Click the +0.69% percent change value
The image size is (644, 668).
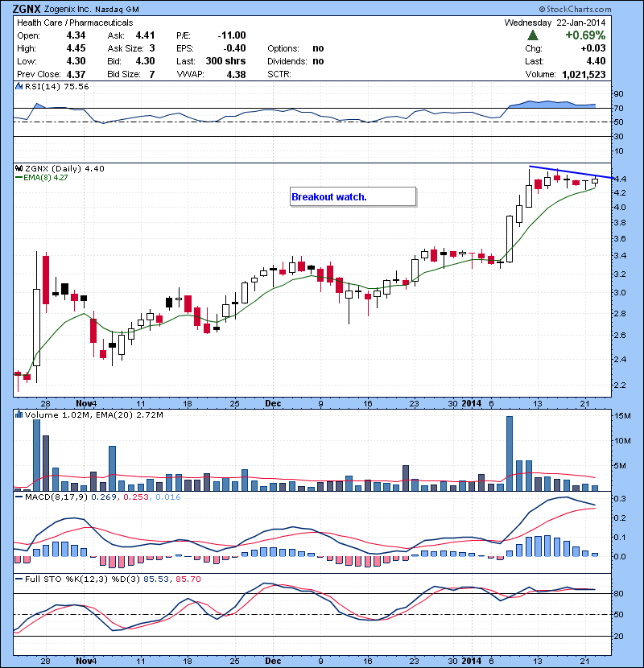pos(585,35)
